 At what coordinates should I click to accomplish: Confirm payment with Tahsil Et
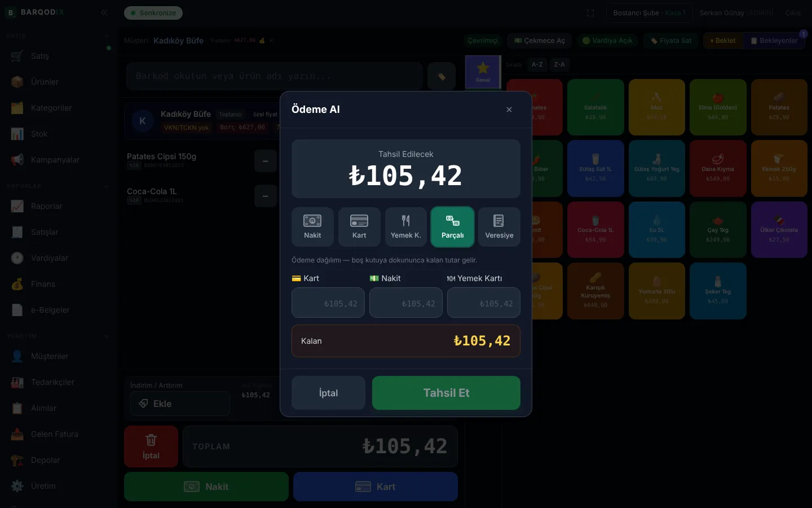[x=446, y=393]
